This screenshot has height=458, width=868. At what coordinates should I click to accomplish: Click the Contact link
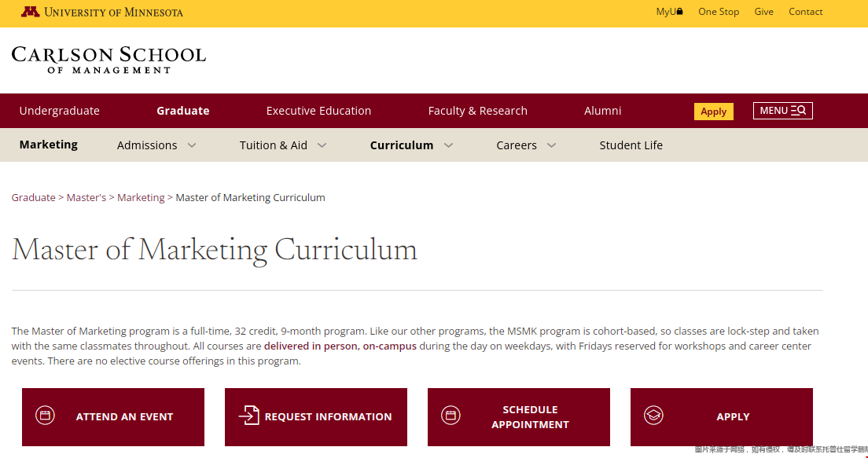click(x=805, y=12)
